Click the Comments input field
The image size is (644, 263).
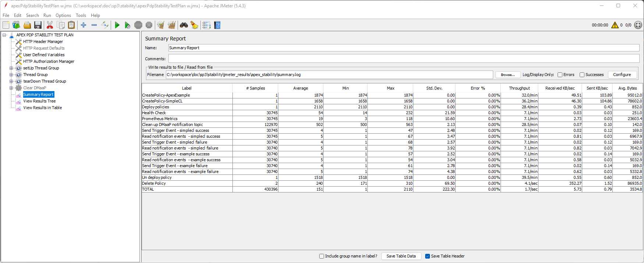(x=403, y=59)
